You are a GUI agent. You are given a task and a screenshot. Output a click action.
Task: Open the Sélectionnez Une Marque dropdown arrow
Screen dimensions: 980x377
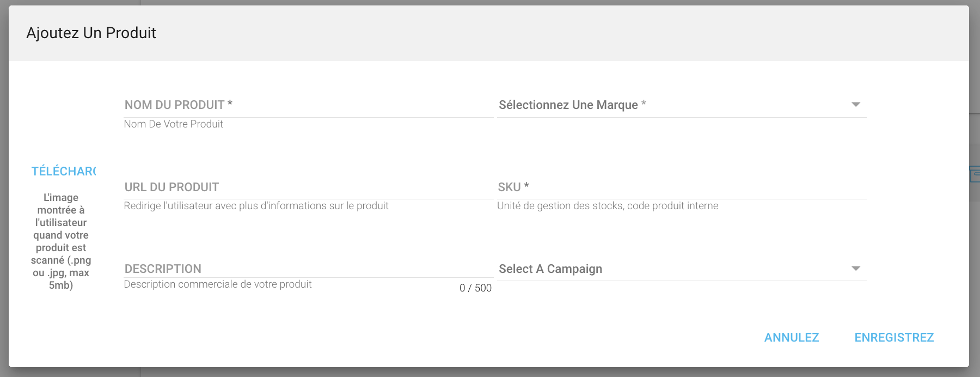[856, 105]
